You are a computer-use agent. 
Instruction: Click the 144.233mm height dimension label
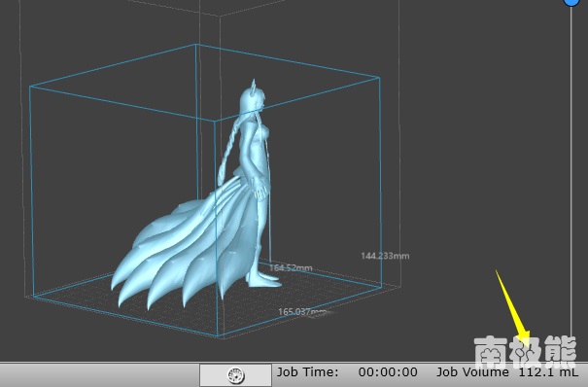(x=385, y=256)
